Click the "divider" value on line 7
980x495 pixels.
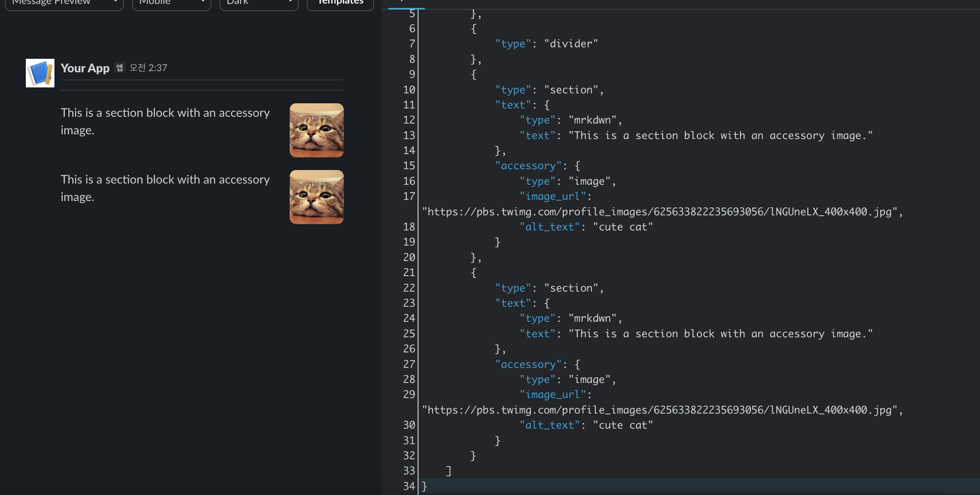click(571, 44)
